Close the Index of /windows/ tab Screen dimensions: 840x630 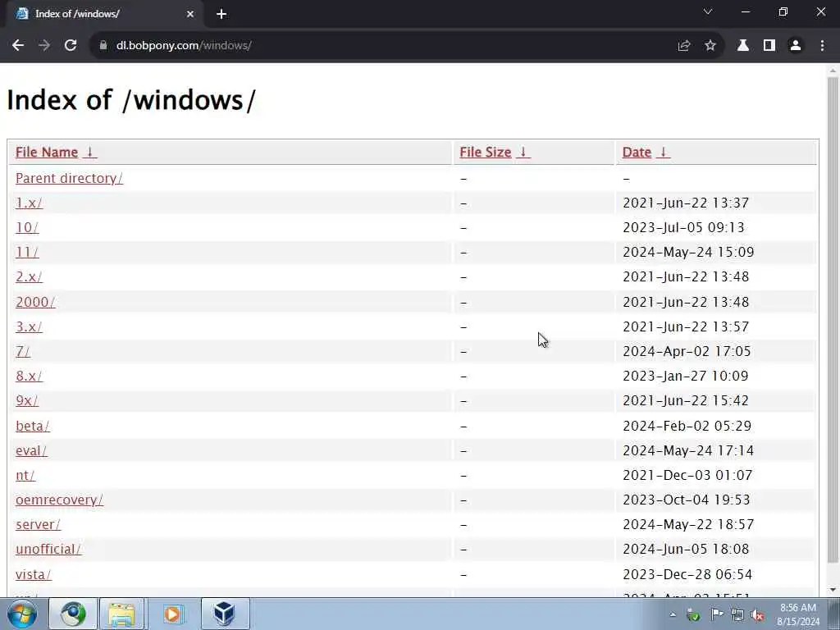[x=190, y=14]
